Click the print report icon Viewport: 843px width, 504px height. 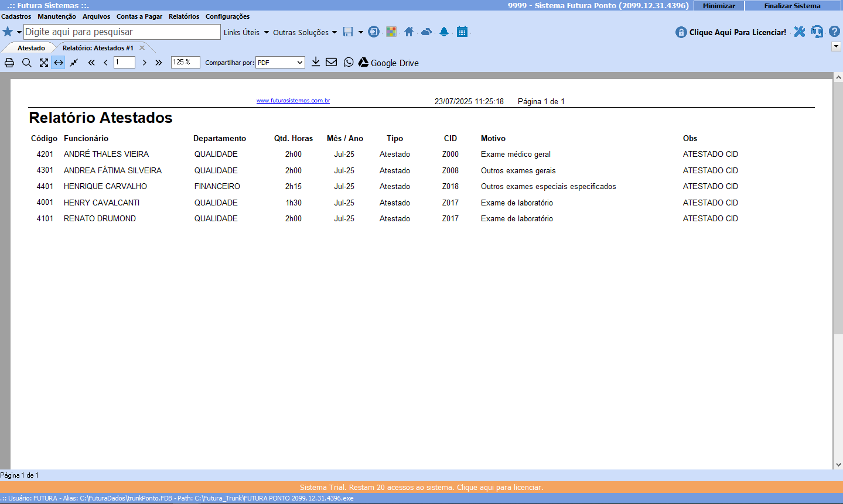[x=9, y=63]
